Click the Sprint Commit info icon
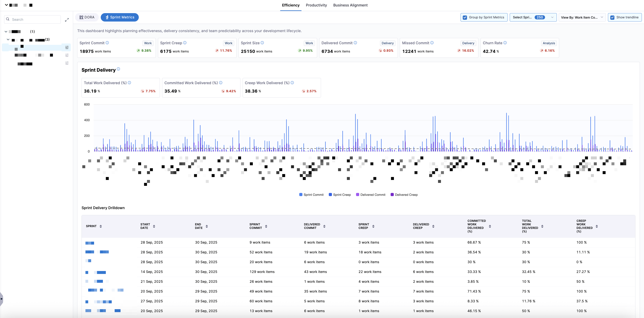 coord(107,43)
